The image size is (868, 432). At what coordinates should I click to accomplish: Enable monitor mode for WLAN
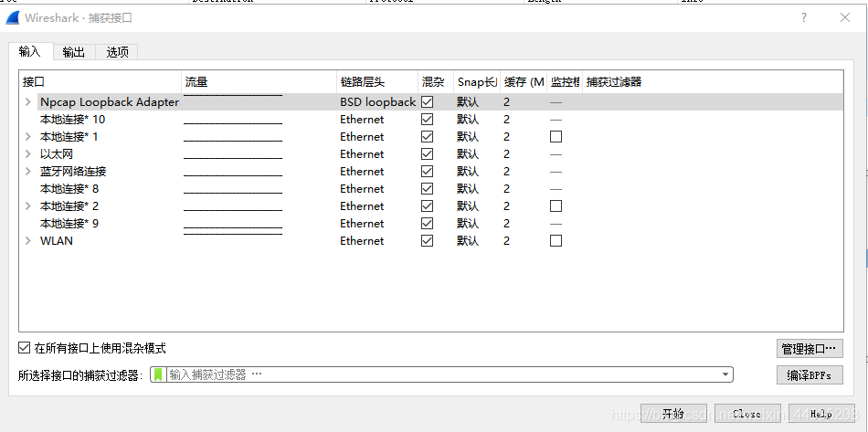click(x=556, y=240)
